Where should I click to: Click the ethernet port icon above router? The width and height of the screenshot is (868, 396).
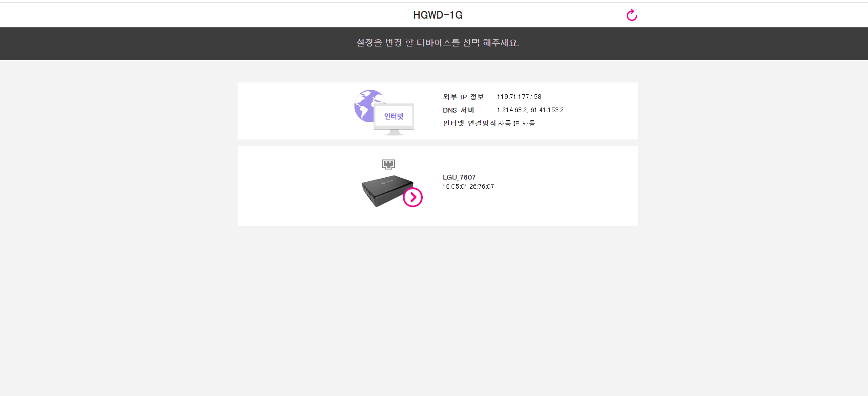coord(389,164)
